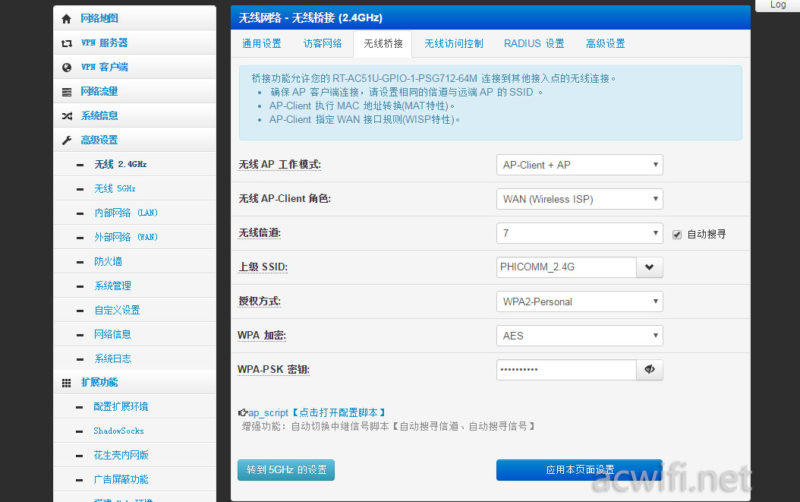Viewport: 800px width, 502px height.
Task: Switch to the 通用设置 tab
Action: coord(262,43)
